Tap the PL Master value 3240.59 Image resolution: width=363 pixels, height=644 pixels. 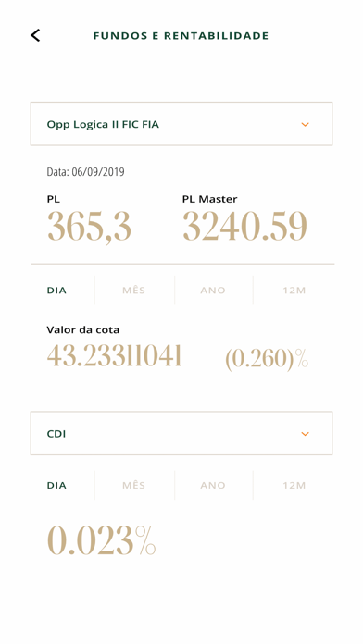[x=244, y=226]
